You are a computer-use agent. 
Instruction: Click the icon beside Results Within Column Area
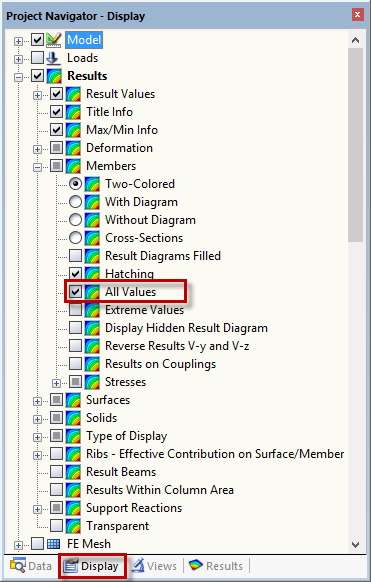pyautogui.click(x=73, y=490)
